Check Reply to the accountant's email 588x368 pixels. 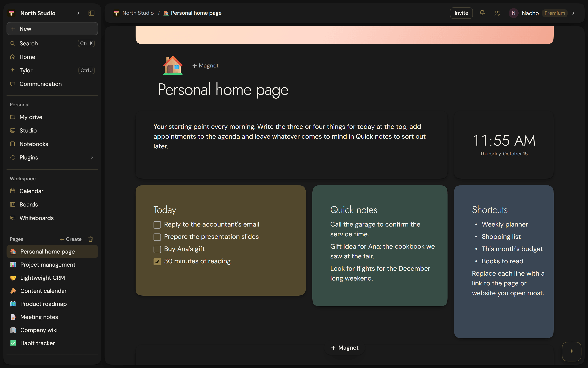(x=157, y=225)
